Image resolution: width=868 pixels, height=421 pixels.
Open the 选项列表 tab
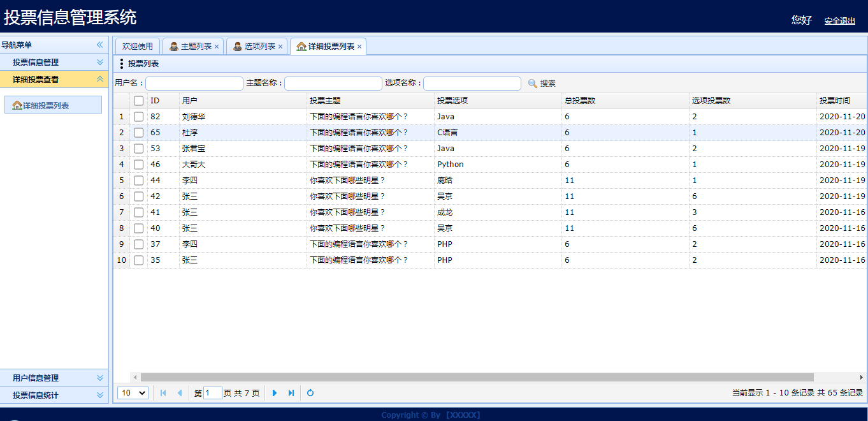click(255, 47)
